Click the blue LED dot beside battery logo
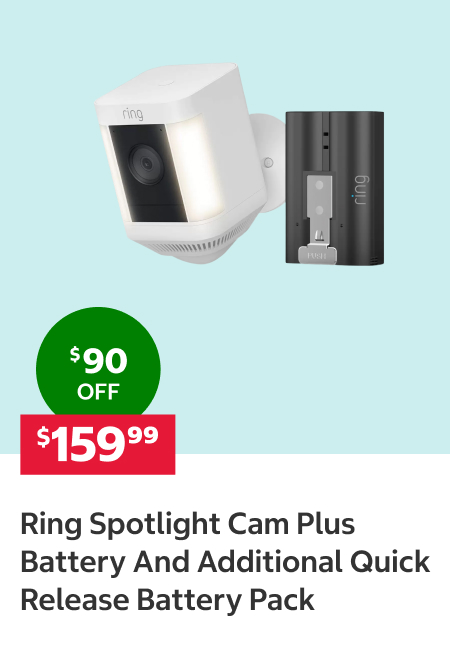This screenshot has height=658, width=450. [x=352, y=196]
